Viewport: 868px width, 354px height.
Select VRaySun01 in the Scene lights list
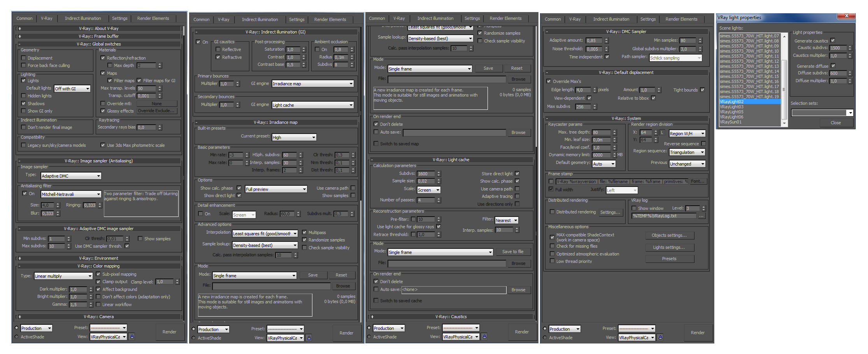[x=750, y=122]
